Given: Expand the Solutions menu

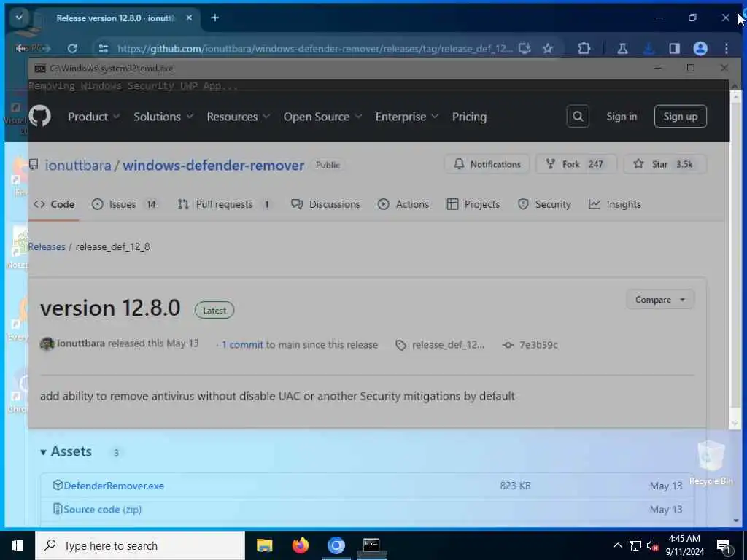Looking at the screenshot, I should tap(163, 117).
